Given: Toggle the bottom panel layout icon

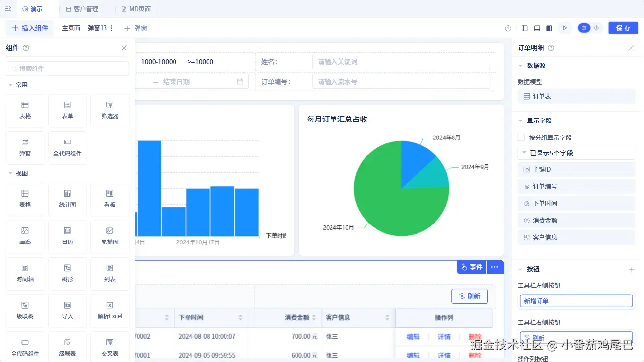Looking at the screenshot, I should point(537,28).
